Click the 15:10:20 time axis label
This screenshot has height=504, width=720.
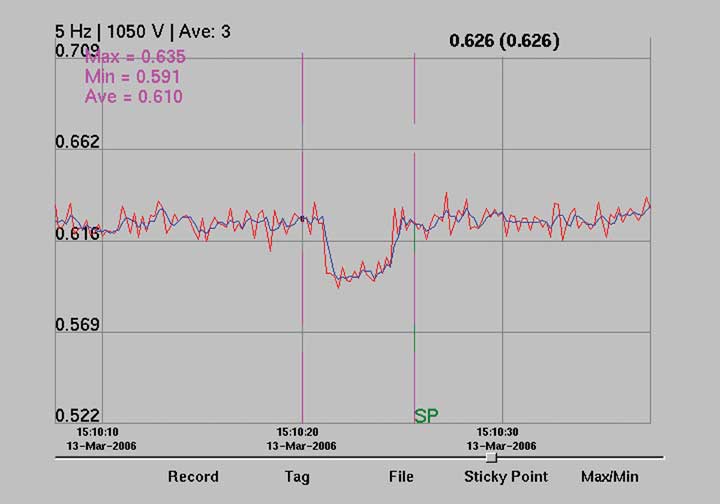pos(301,431)
